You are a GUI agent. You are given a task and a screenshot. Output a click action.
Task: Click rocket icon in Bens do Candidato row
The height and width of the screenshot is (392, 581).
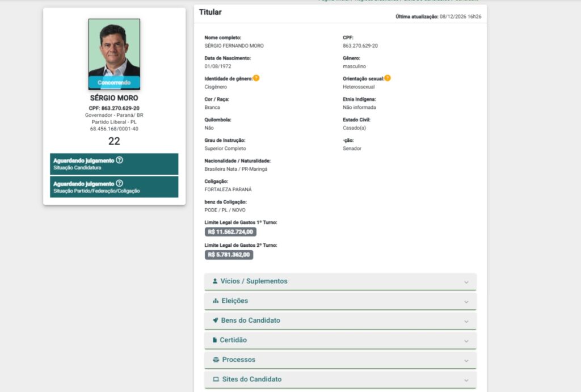[215, 321]
